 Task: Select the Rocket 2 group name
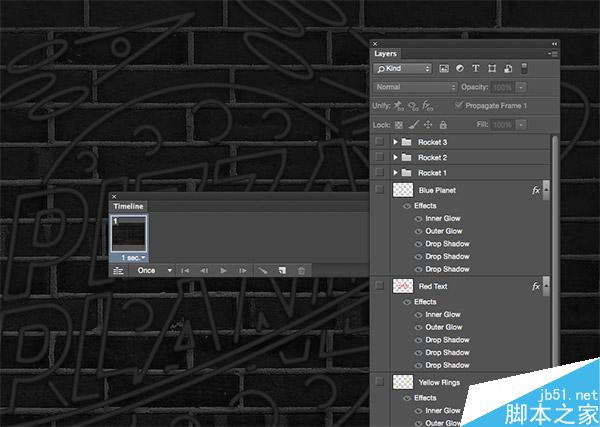point(432,158)
